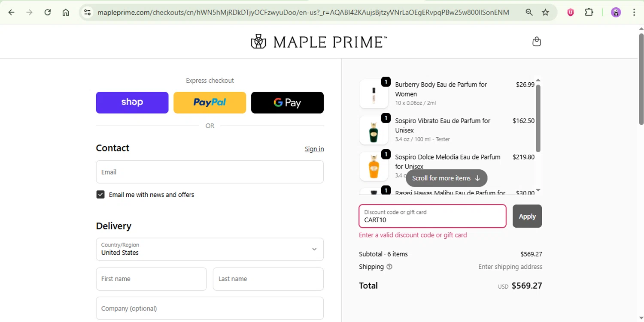Click the Sospiro Vibrato Eau de Parfum title

point(443,125)
